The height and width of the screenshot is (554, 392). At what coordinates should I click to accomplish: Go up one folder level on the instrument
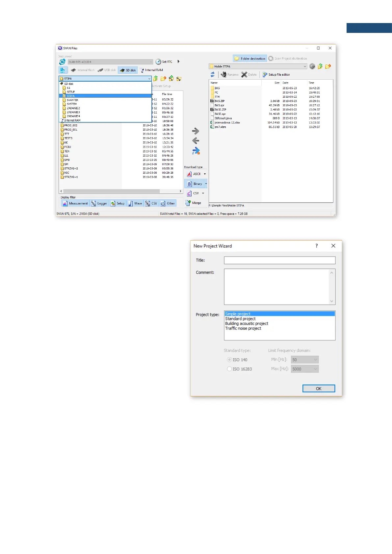point(155,79)
